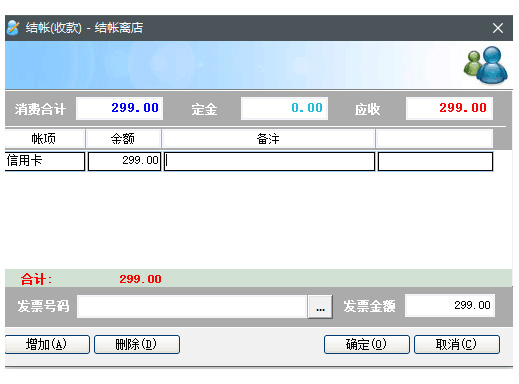This screenshot has width=519, height=384.
Task: Click the 定金 field showing 0.00
Action: click(284, 108)
